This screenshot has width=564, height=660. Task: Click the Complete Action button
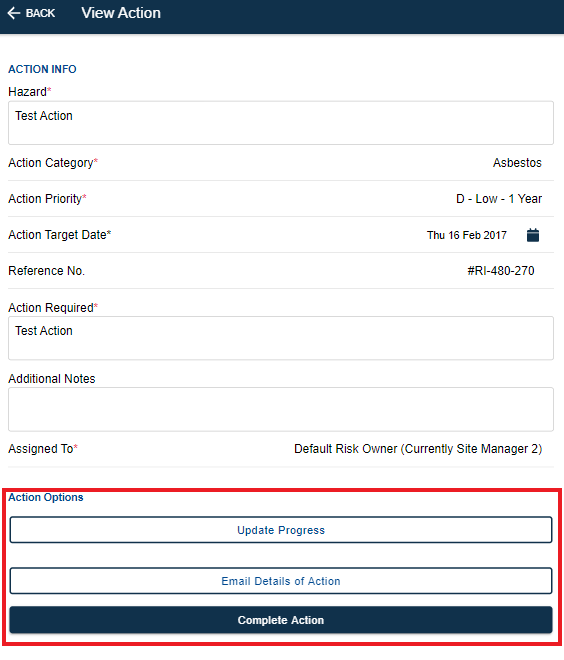[281, 620]
